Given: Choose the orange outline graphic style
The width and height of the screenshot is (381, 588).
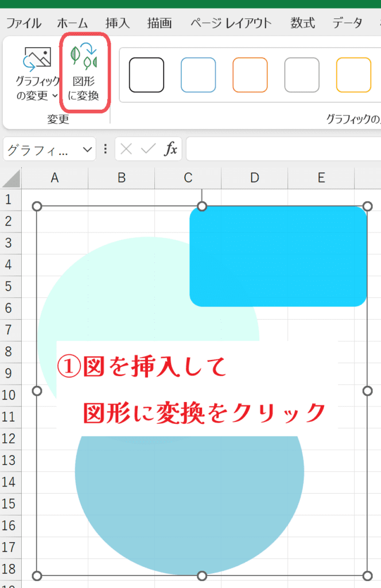Looking at the screenshot, I should (x=250, y=75).
